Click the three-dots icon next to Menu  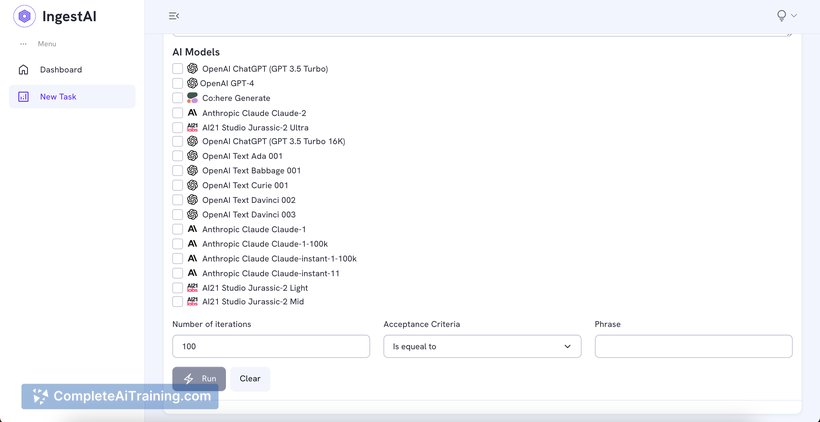(x=23, y=44)
